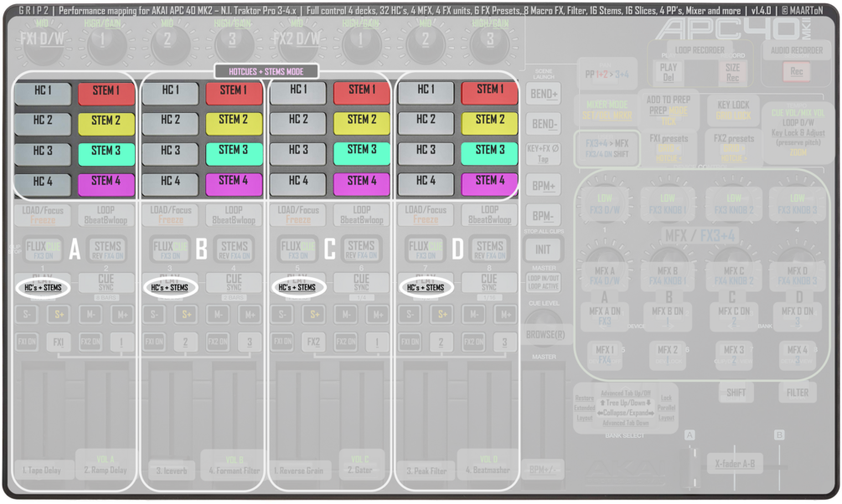This screenshot has height=504, width=842.
Task: Toggle FLUX CUE on deck C
Action: coord(297,249)
